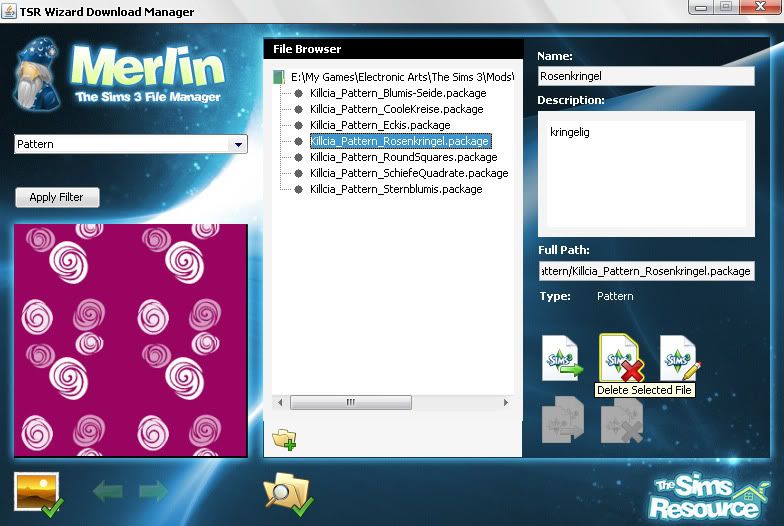Click the File Browser header
This screenshot has height=526, width=784.
394,49
